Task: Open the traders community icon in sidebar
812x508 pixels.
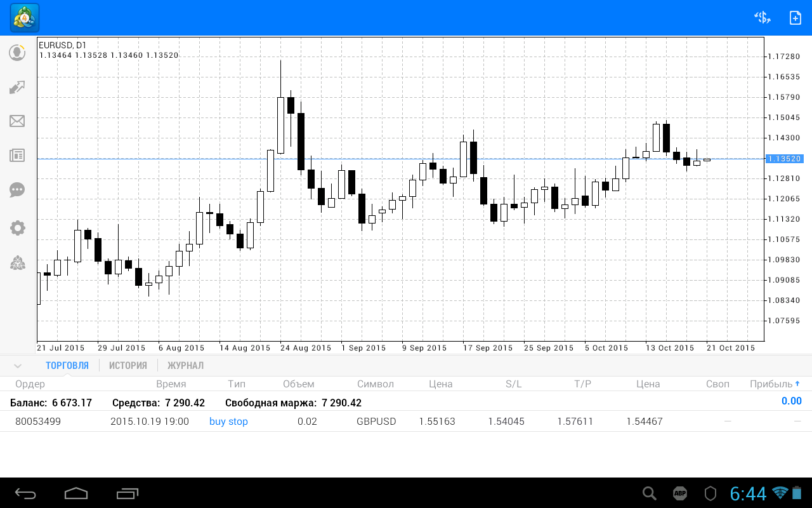Action: pyautogui.click(x=17, y=263)
